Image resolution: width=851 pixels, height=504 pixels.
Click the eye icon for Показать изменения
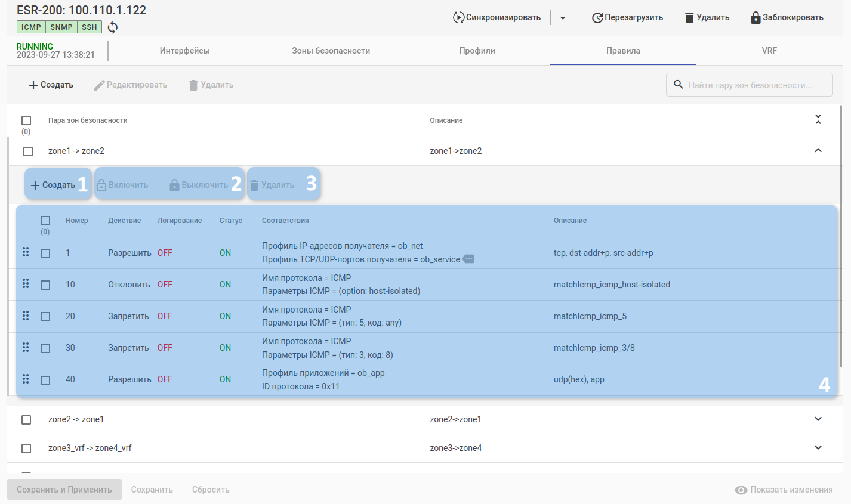[741, 490]
